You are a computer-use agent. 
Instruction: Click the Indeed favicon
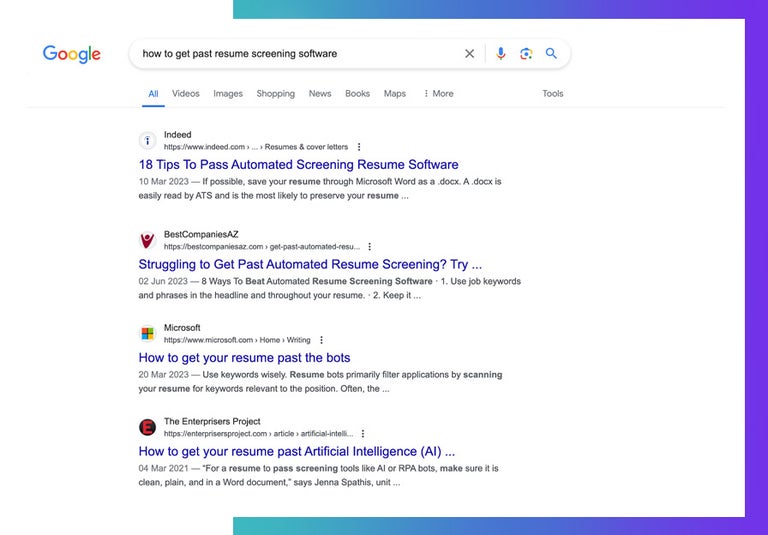[x=147, y=141]
